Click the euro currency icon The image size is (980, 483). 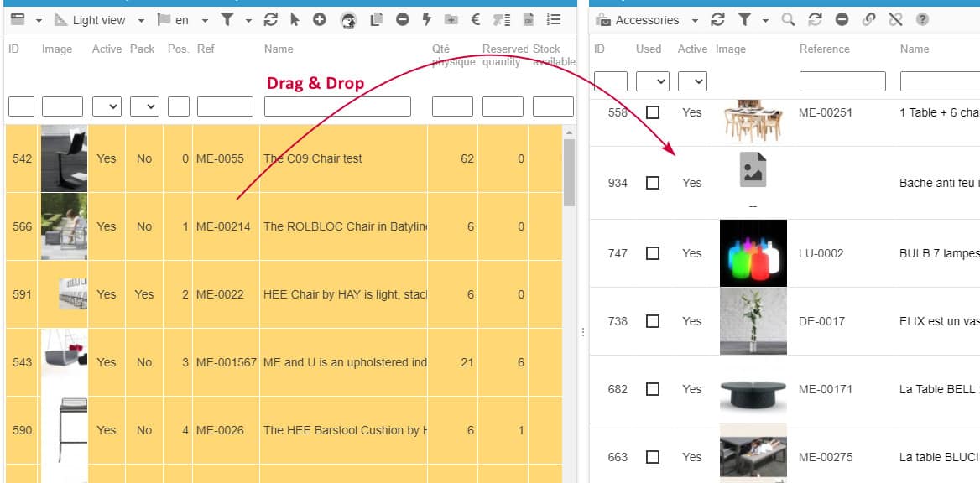point(475,19)
